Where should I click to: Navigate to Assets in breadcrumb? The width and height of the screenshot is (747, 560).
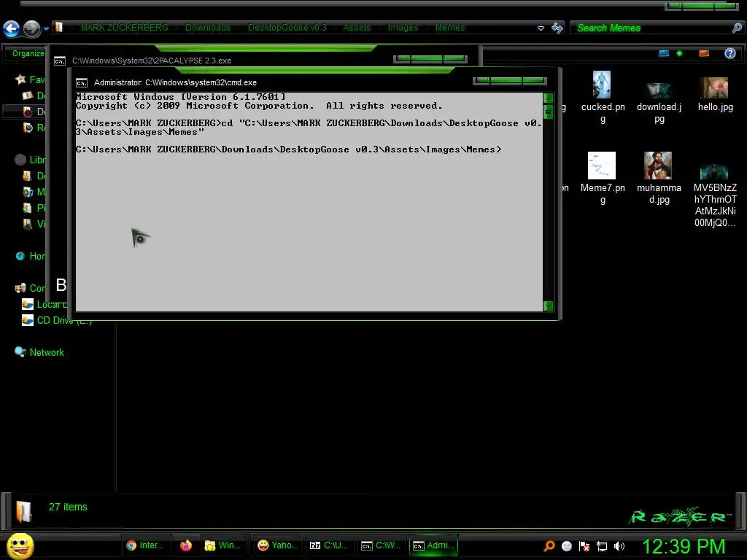356,28
